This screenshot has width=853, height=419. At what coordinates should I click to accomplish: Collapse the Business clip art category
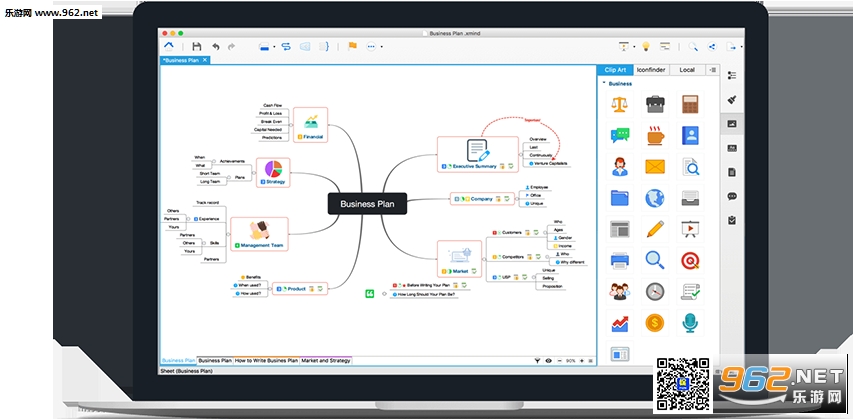(x=604, y=83)
